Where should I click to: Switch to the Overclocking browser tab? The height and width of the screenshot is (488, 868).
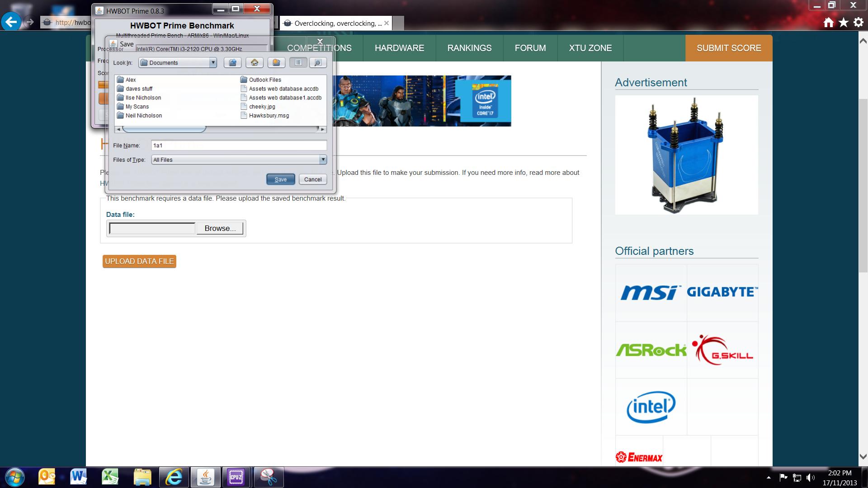(x=337, y=23)
